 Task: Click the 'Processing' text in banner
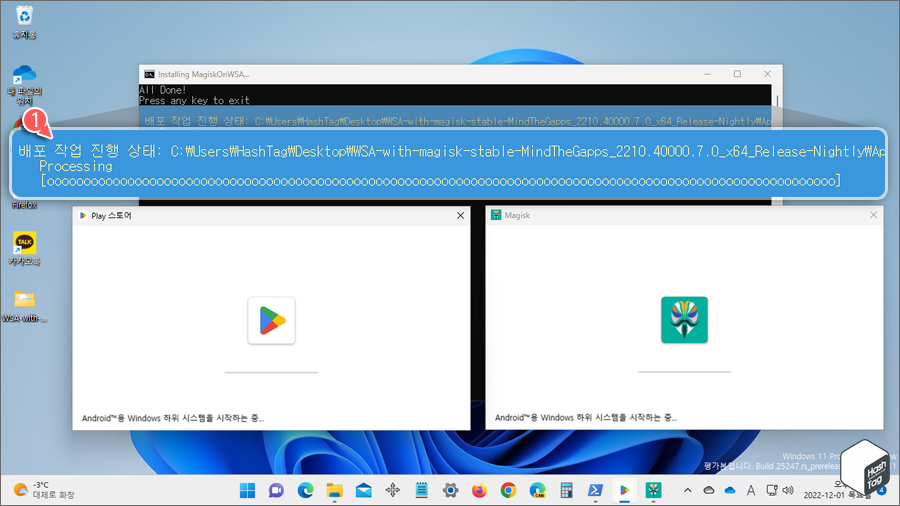point(76,166)
